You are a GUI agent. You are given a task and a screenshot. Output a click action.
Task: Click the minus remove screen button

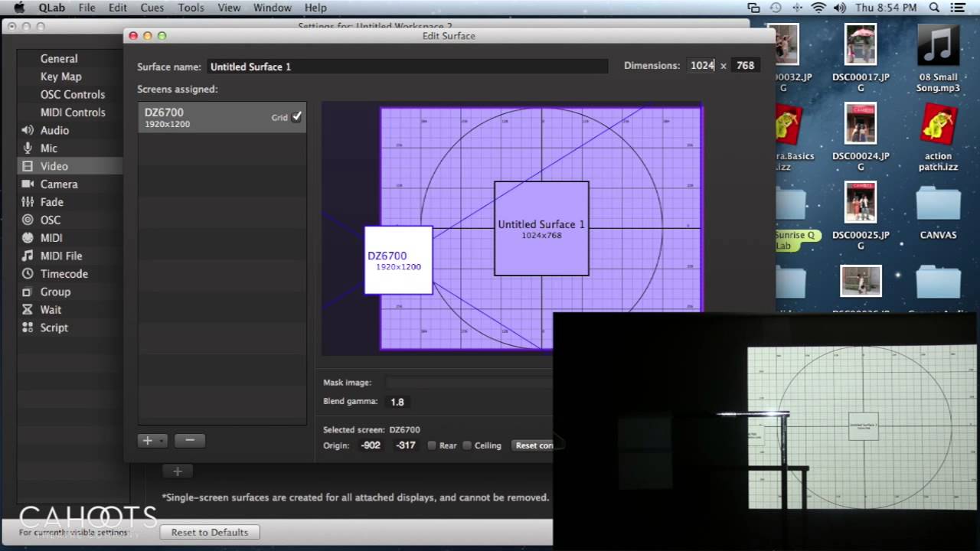pos(190,440)
